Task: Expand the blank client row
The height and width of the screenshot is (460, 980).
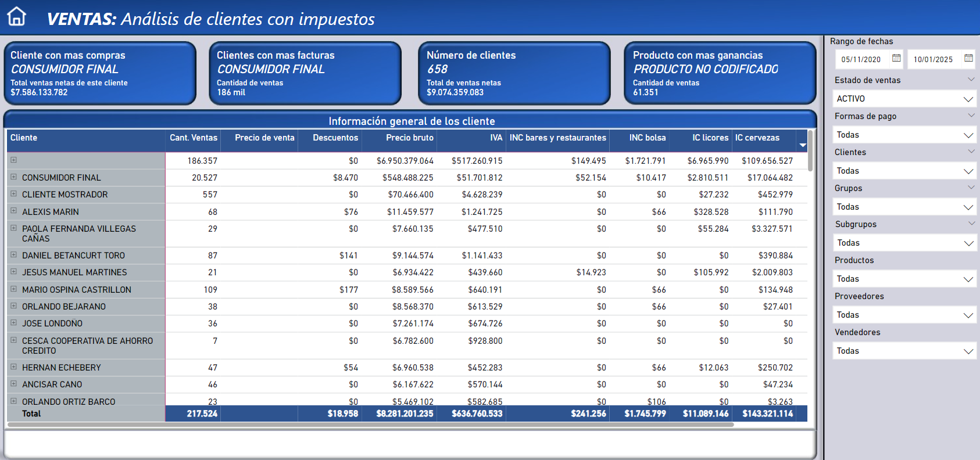Action: tap(13, 160)
